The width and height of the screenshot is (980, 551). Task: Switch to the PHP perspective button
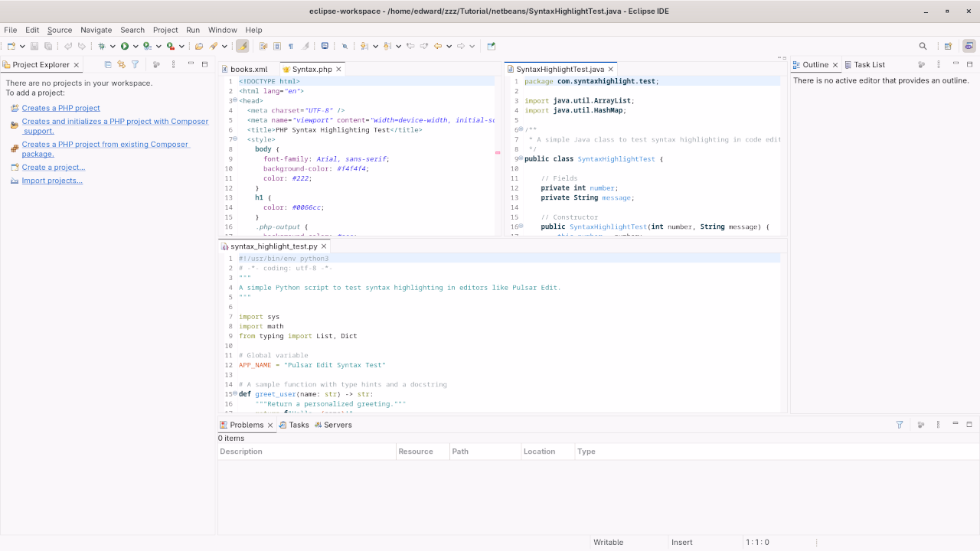coord(969,46)
